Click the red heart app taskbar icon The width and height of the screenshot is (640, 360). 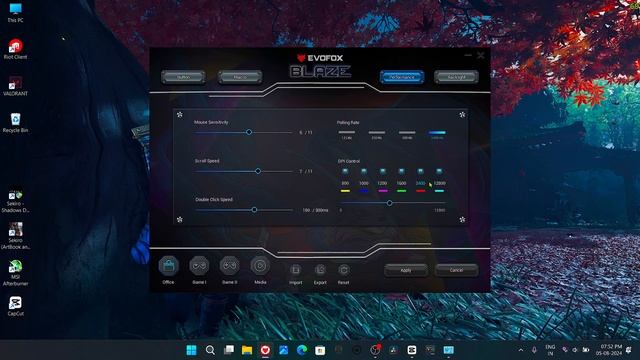tap(265, 350)
